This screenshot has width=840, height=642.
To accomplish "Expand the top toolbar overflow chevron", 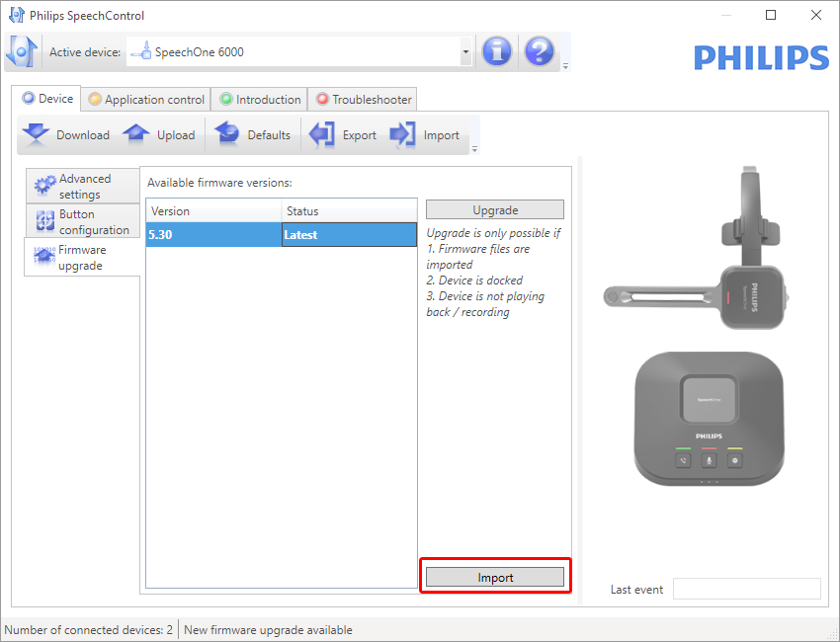I will [x=565, y=66].
